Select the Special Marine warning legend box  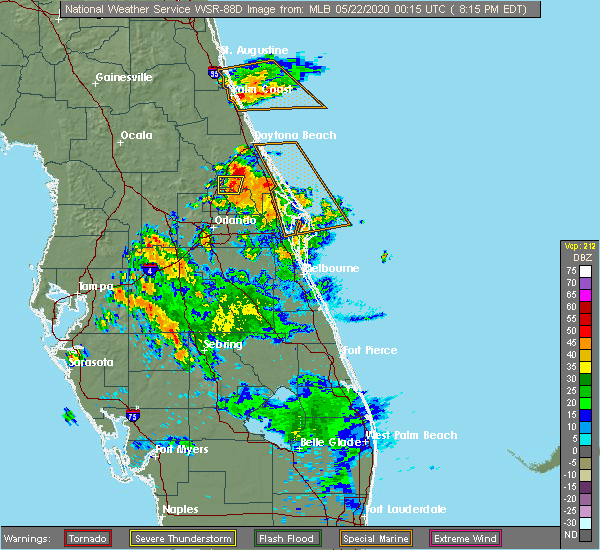pos(375,539)
